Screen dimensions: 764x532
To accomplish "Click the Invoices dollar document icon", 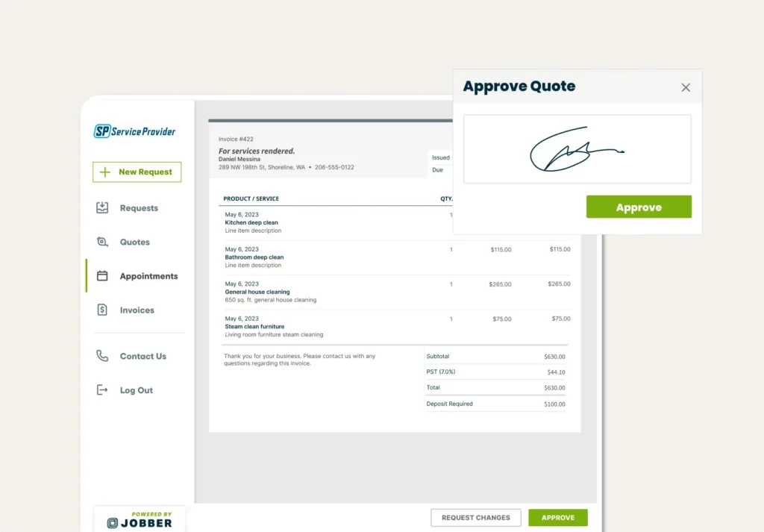I will pos(102,310).
